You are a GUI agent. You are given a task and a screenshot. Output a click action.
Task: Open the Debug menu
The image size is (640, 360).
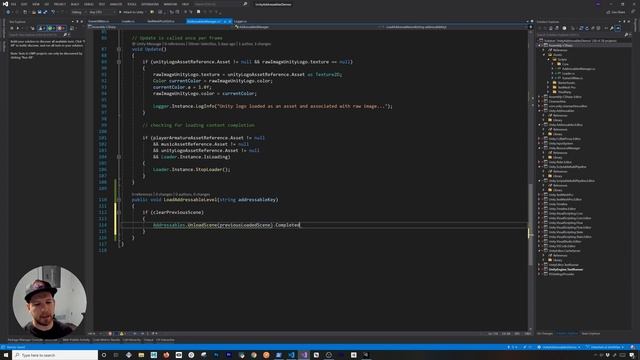tap(89, 4)
